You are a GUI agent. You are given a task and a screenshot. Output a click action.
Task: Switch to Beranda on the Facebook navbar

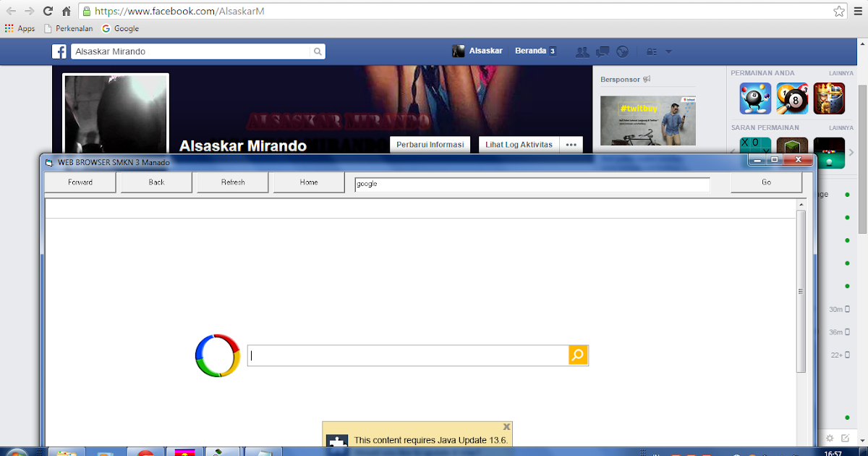[x=530, y=51]
